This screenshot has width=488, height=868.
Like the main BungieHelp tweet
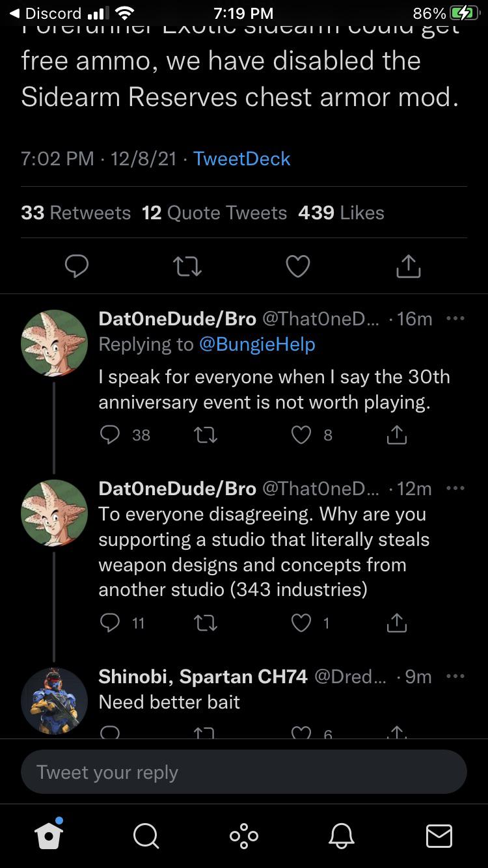pyautogui.click(x=298, y=265)
